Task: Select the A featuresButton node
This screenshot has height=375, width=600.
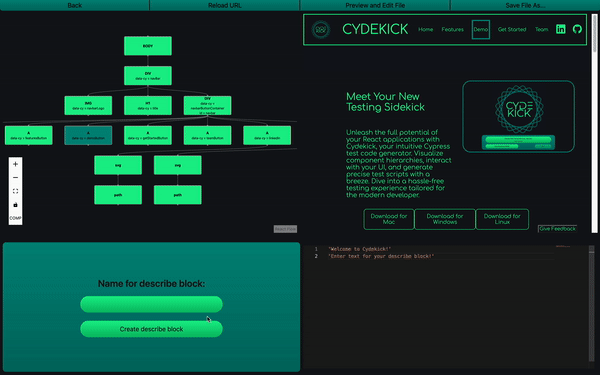Action: 29,135
